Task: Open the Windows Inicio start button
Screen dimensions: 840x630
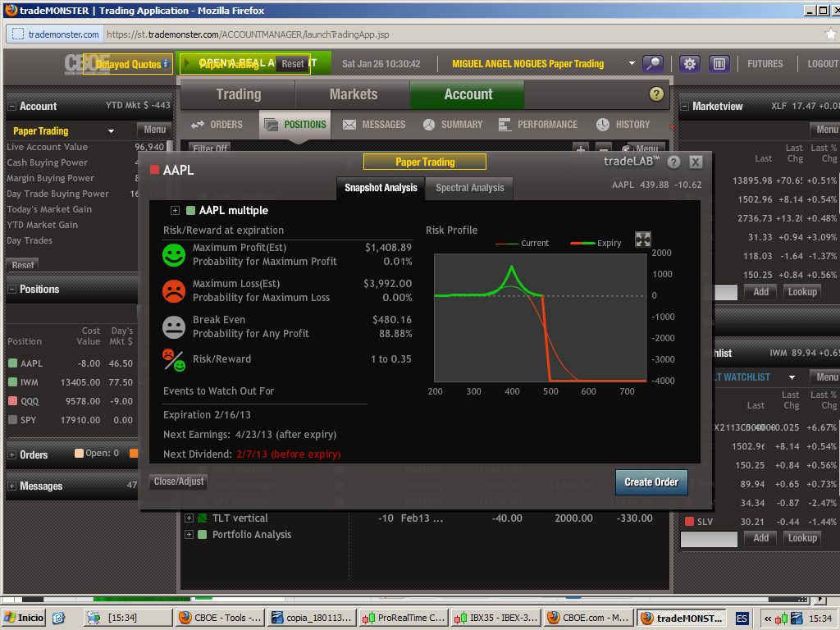Action: [24, 618]
